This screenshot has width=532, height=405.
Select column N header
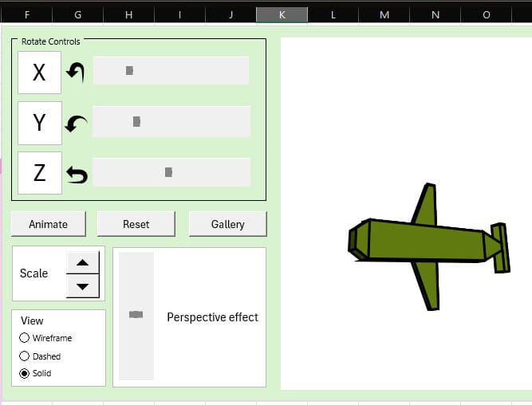tap(435, 14)
